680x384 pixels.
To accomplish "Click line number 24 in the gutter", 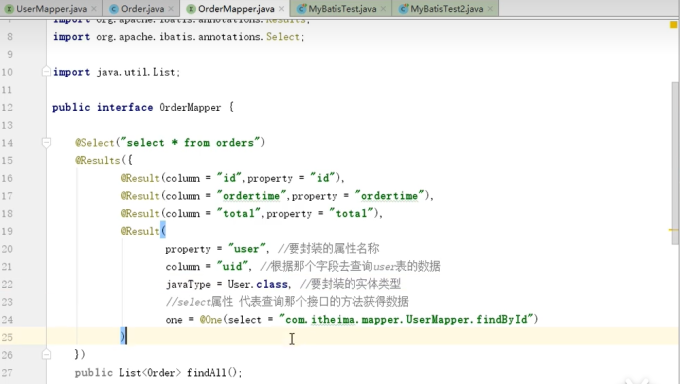I will (x=7, y=320).
